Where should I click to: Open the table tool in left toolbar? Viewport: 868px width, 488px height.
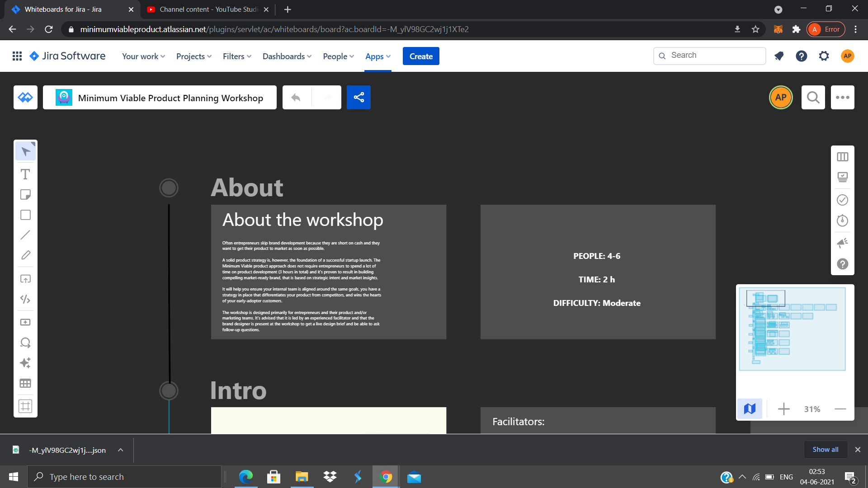click(25, 383)
